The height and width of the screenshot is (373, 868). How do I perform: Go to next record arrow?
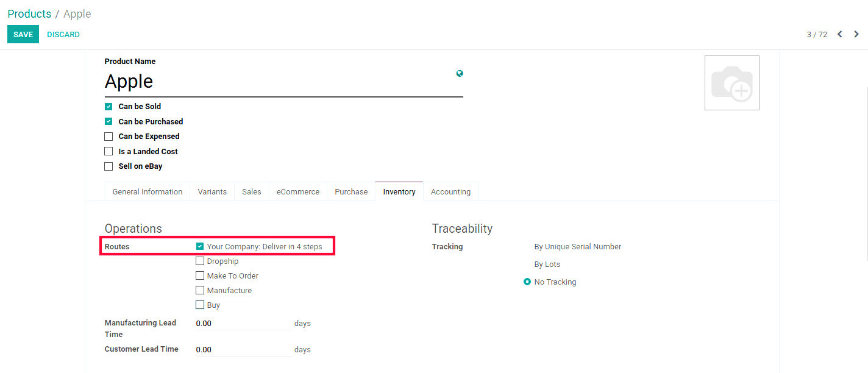(x=856, y=34)
